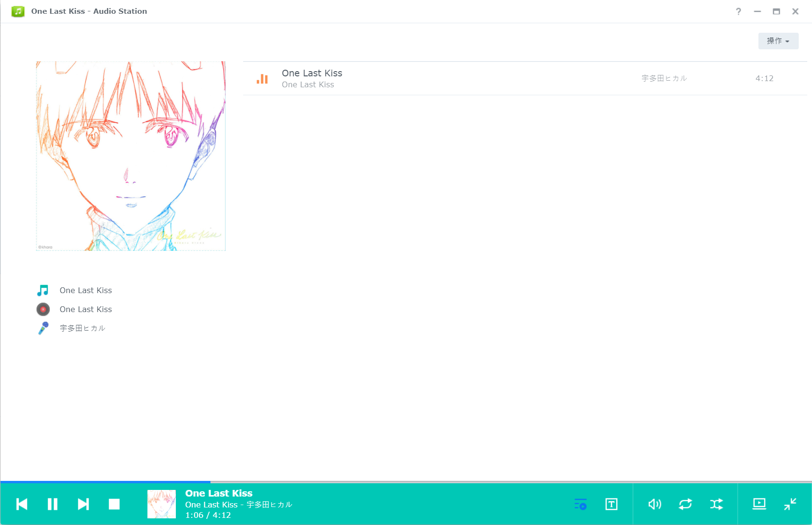Open the 操作 dropdown menu
The width and height of the screenshot is (812, 525).
tap(778, 41)
